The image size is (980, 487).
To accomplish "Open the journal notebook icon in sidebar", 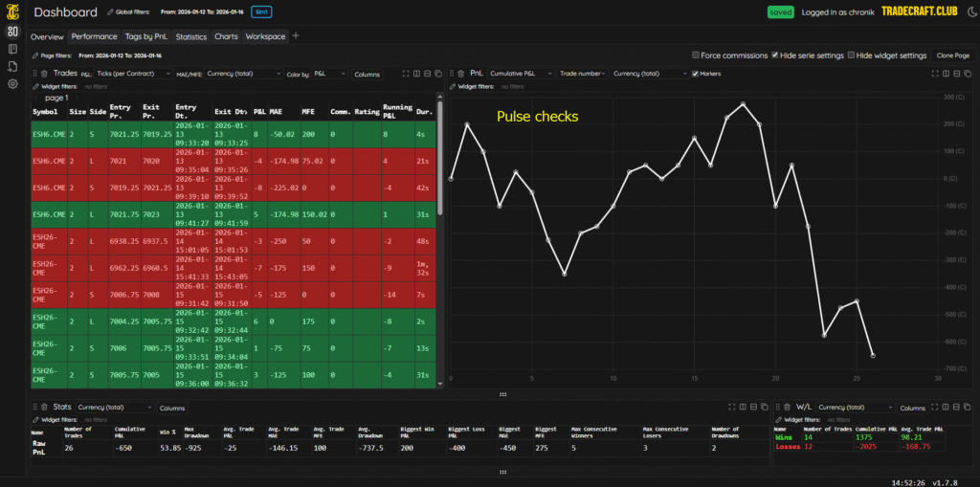I will pos(12,49).
